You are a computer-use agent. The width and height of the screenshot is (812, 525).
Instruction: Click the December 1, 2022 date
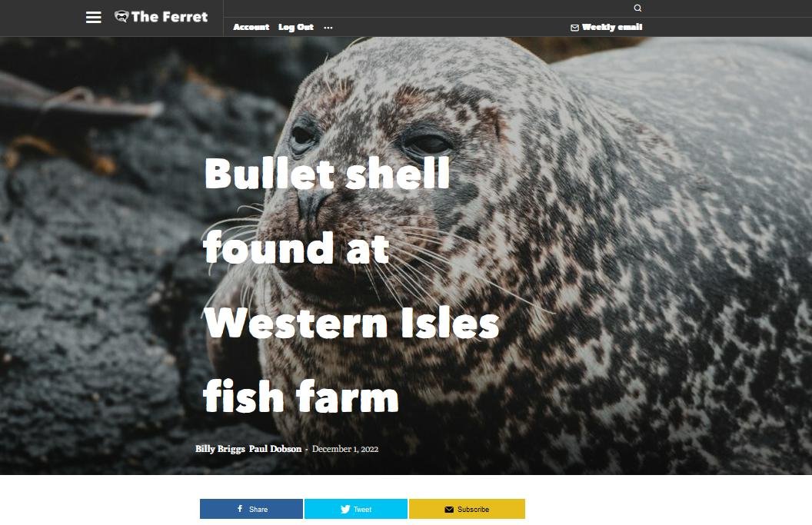[x=345, y=449]
